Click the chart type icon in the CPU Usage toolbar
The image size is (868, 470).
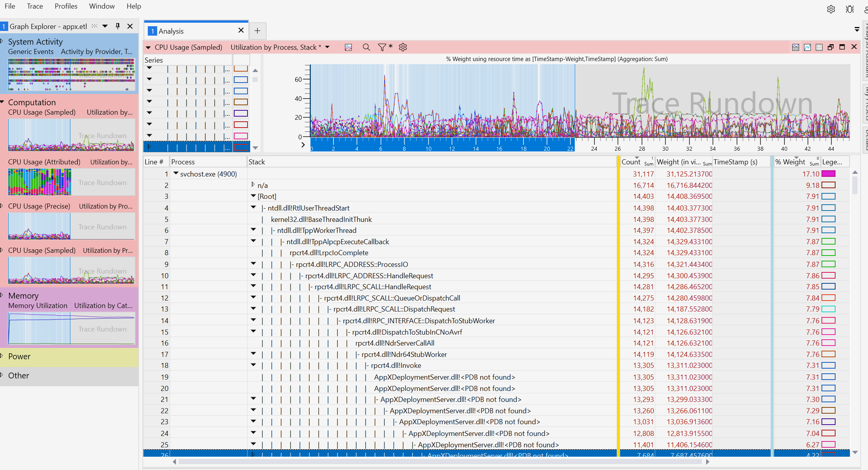click(348, 47)
